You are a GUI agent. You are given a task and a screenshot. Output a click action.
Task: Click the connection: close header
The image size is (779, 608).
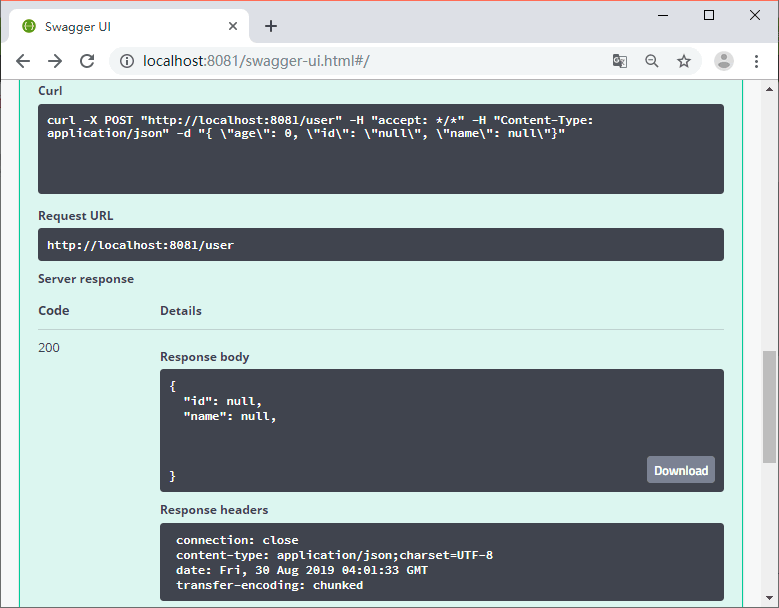point(237,540)
